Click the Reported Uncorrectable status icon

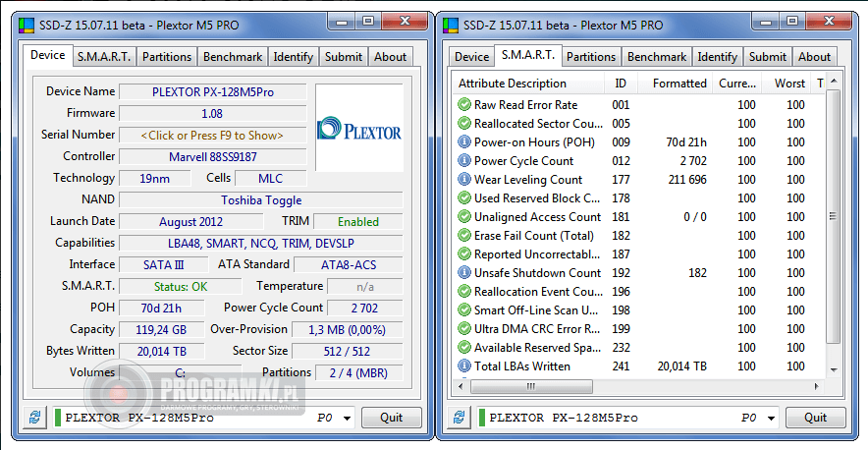click(463, 254)
